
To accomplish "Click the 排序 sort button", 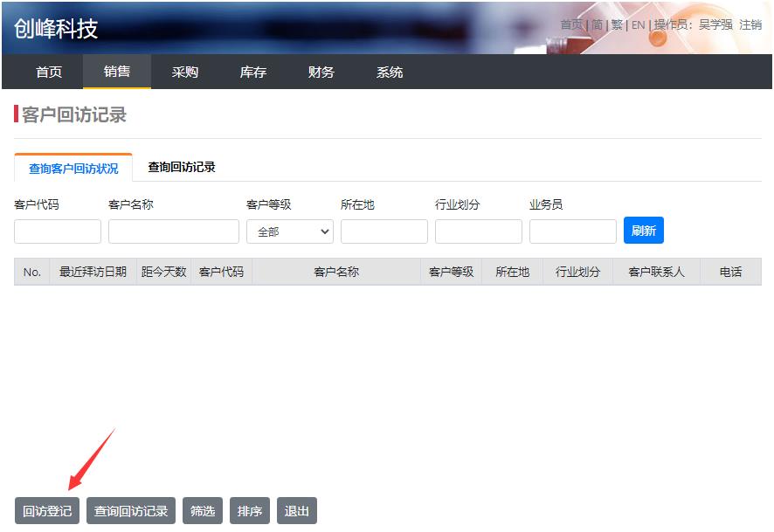I will click(x=249, y=511).
